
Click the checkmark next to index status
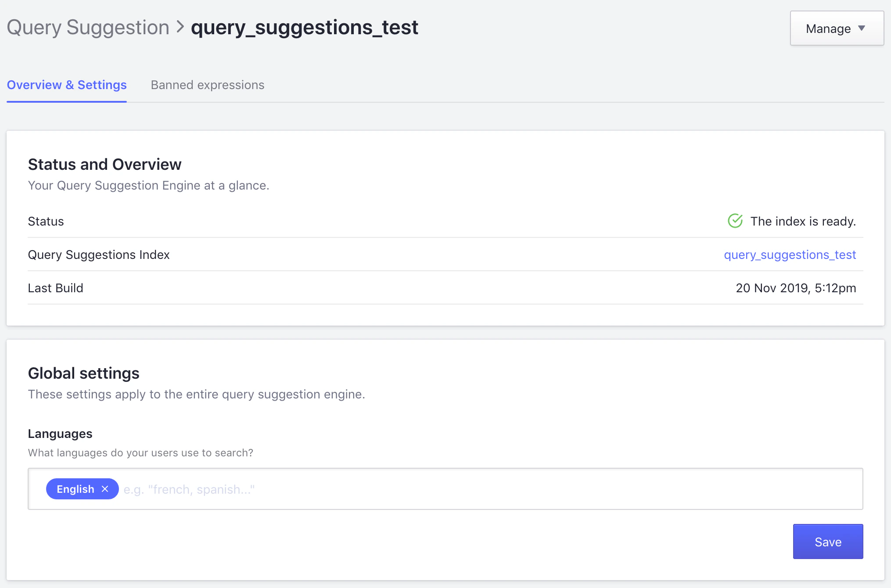735,221
